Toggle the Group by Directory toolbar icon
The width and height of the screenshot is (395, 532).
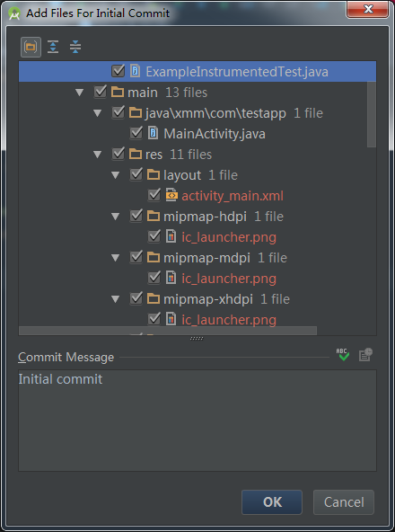pos(31,47)
